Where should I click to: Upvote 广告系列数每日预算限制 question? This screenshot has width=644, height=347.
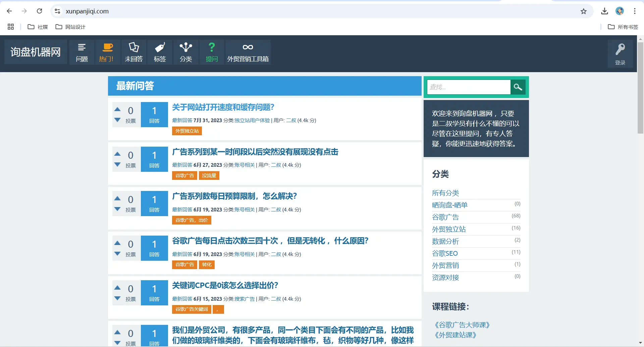pyautogui.click(x=117, y=198)
